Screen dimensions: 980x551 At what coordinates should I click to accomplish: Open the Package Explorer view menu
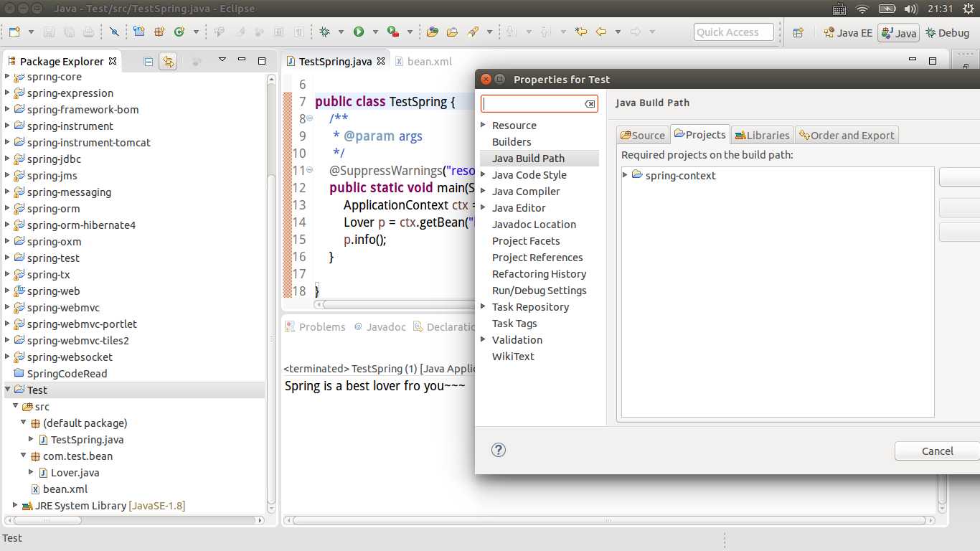coord(222,60)
